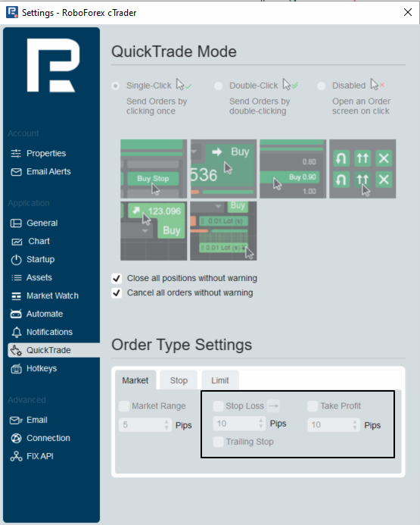The height and width of the screenshot is (525, 420).
Task: Click Email Alerts envelope icon
Action: (16, 172)
